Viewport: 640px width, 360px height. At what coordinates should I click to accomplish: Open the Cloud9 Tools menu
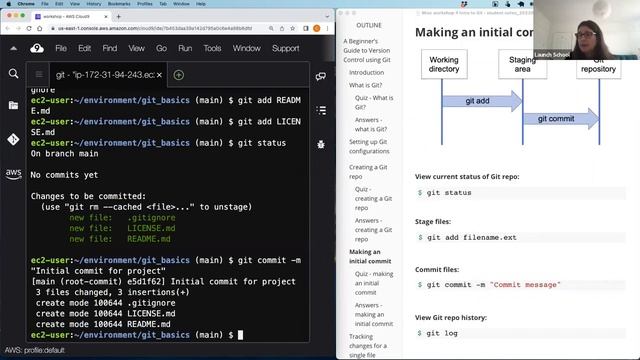tap(212, 48)
